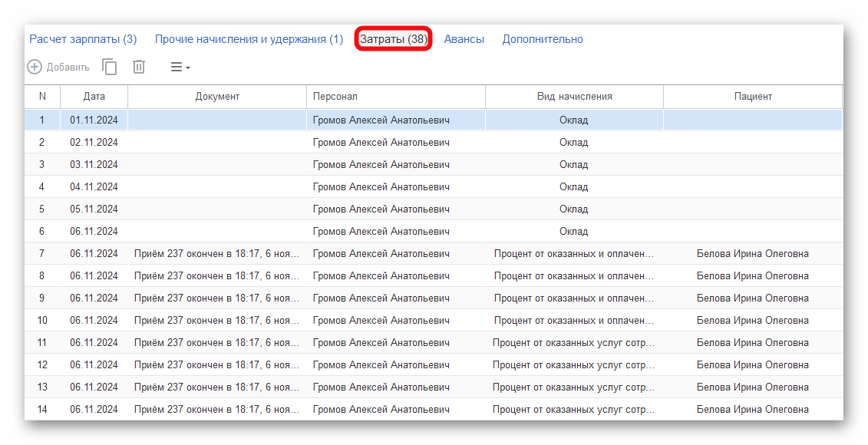The height and width of the screenshot is (445, 868).
Task: Click Белова Ирина Олеговна in row 13
Action: (752, 387)
